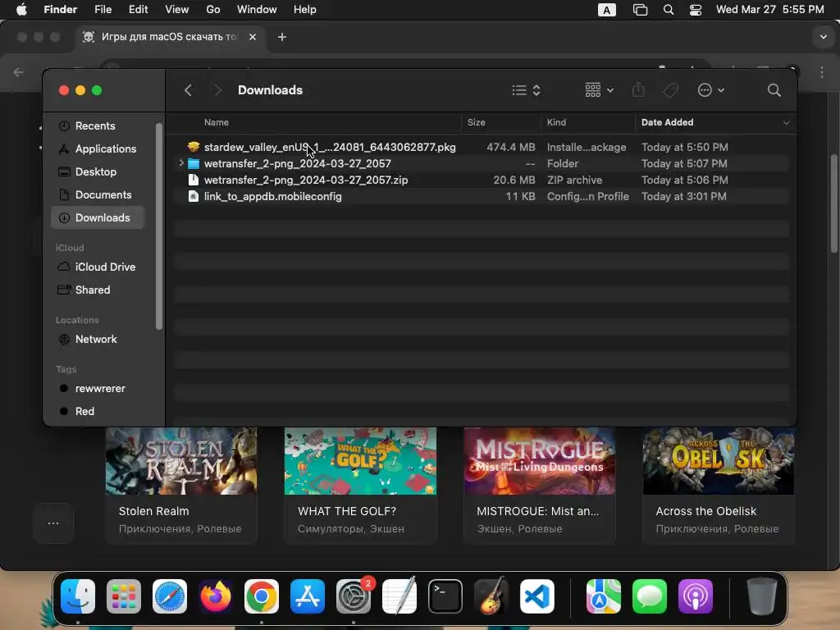Sort by Date Added column

tap(667, 122)
